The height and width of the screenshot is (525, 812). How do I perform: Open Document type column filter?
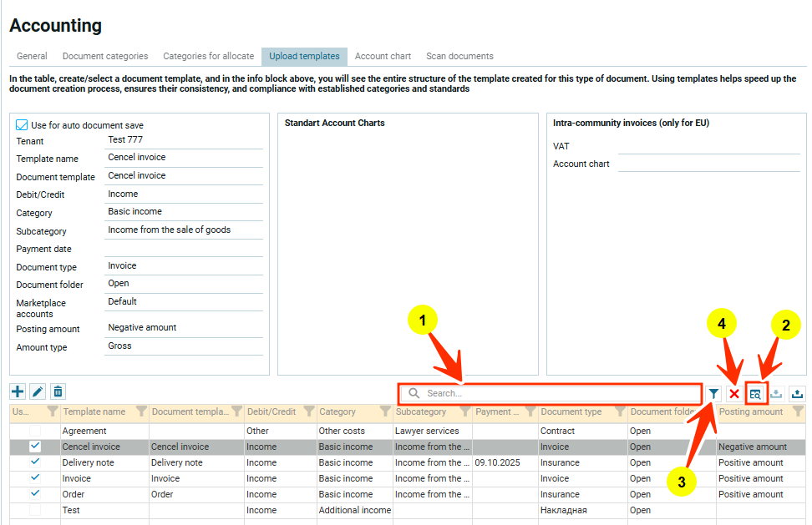click(619, 411)
